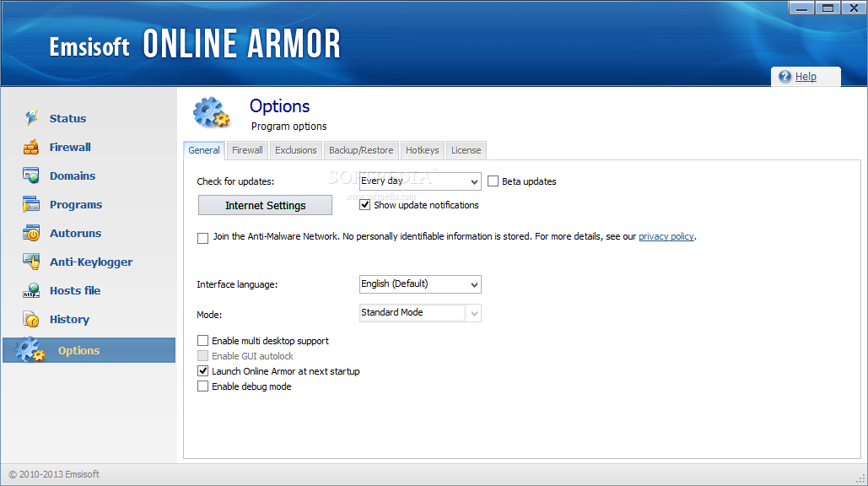
Task: Click the 'Interface language:' label
Action: click(x=237, y=284)
